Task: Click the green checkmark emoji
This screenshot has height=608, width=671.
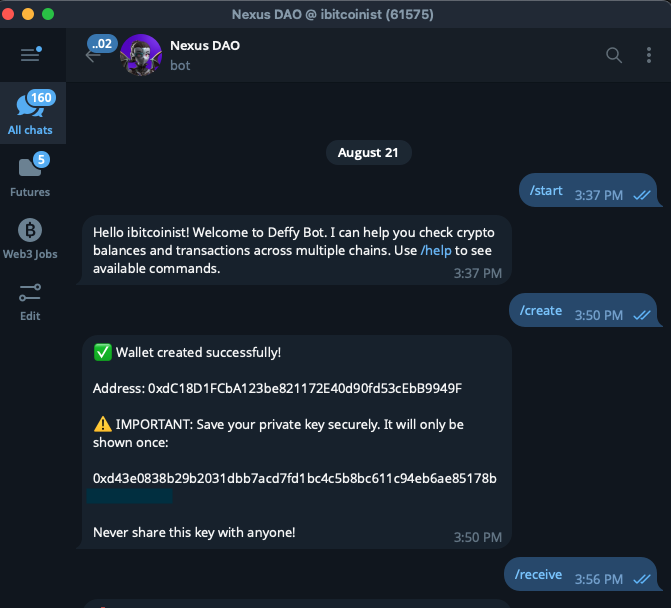Action: point(102,352)
